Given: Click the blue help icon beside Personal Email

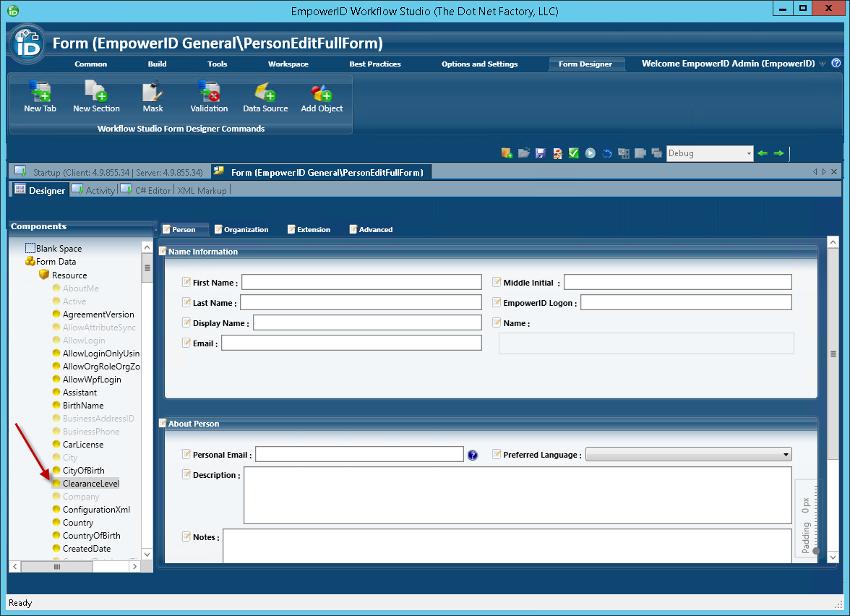Looking at the screenshot, I should [473, 455].
